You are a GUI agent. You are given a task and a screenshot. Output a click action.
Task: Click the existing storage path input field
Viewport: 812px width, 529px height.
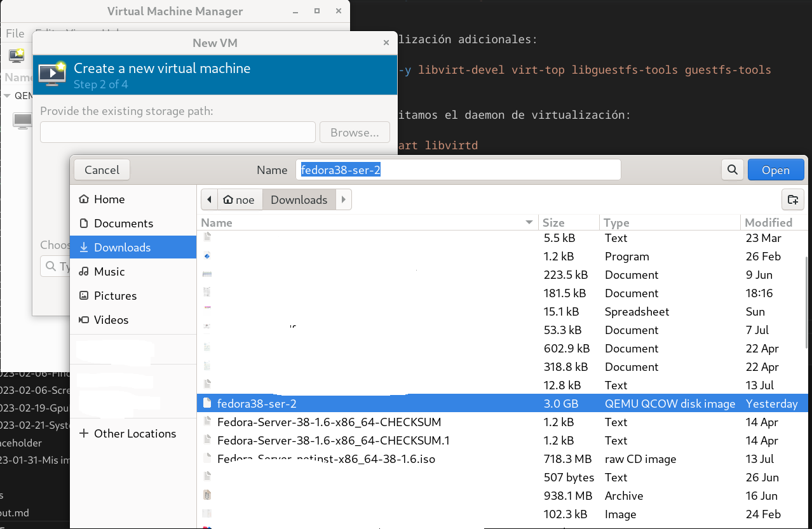coord(178,132)
